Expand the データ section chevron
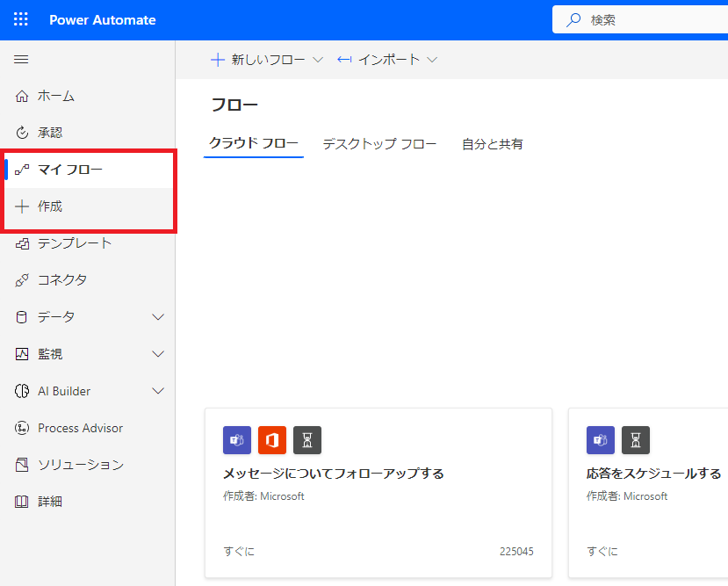728x586 pixels. 158,317
